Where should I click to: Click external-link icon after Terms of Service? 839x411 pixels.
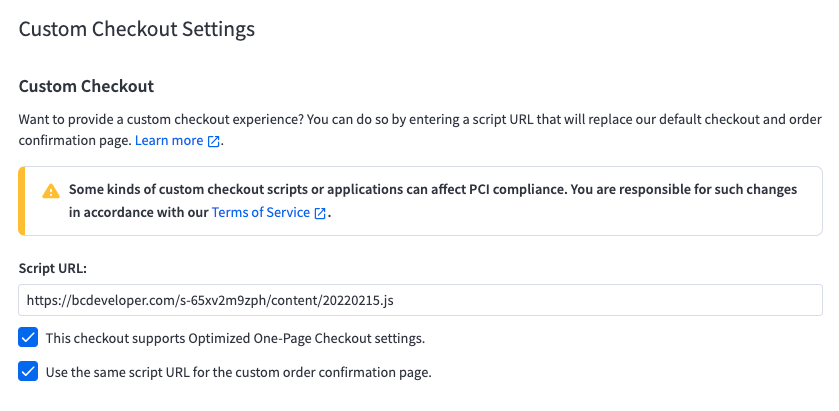point(320,213)
